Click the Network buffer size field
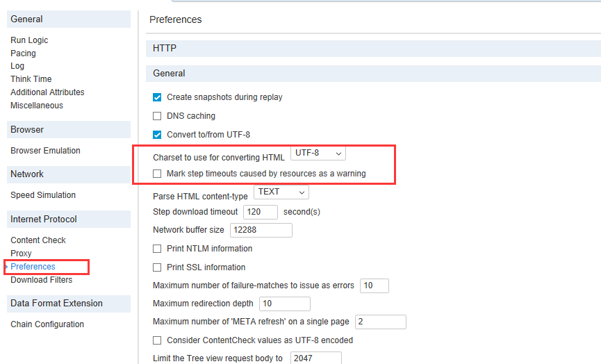Image resolution: width=601 pixels, height=364 pixels. [x=261, y=230]
